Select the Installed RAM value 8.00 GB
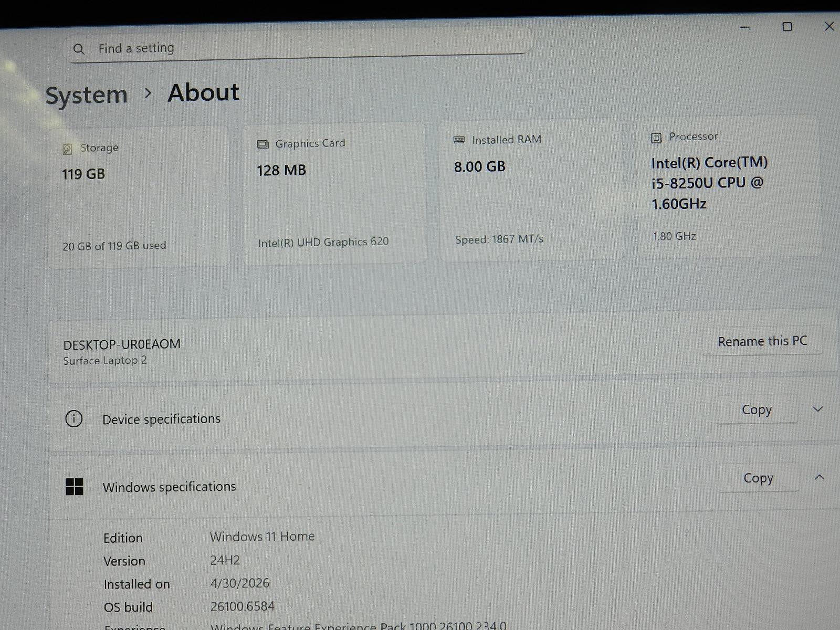This screenshot has width=840, height=630. 479,167
